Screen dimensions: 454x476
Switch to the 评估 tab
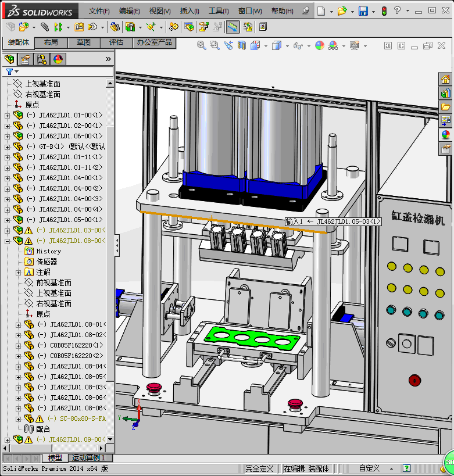tap(117, 42)
